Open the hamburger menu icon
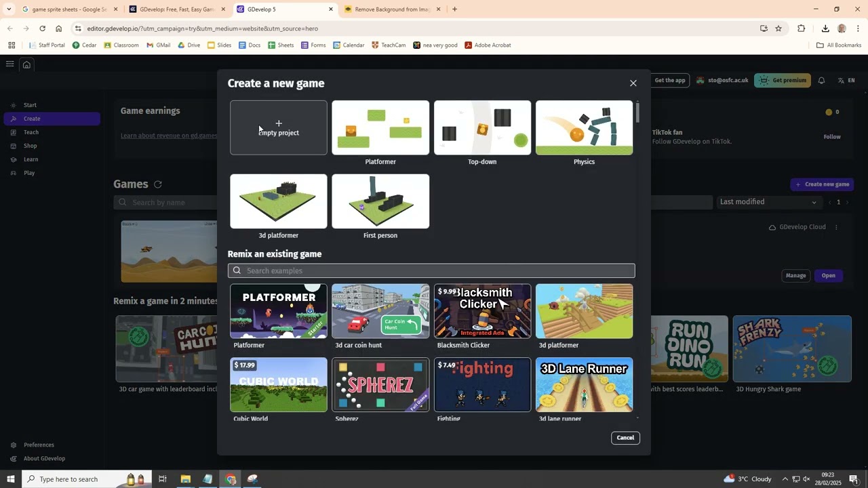This screenshot has width=868, height=488. coord(9,64)
